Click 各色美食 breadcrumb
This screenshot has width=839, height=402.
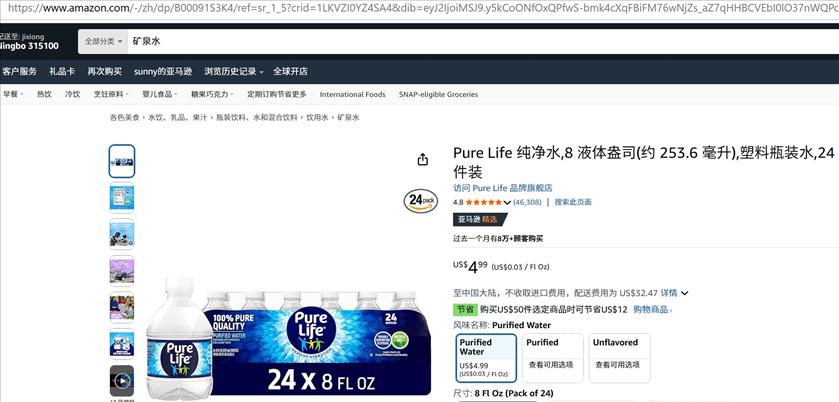125,117
